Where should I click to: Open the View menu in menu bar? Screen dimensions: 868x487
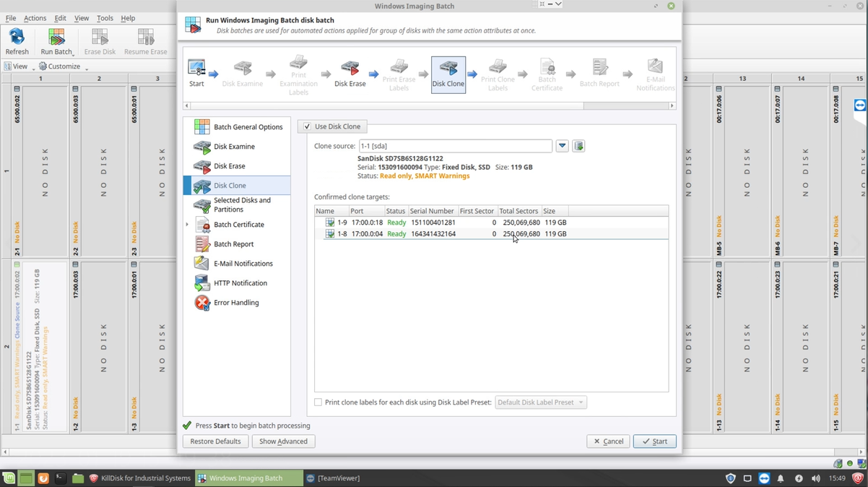82,18
